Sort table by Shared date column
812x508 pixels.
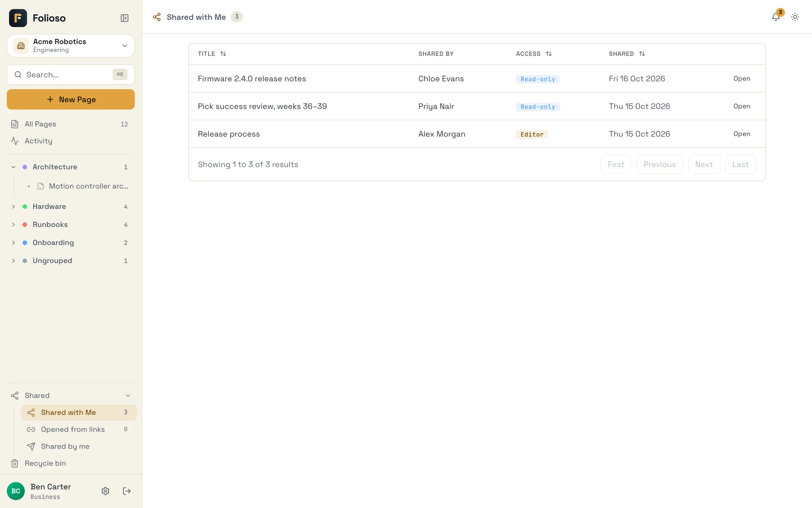627,54
